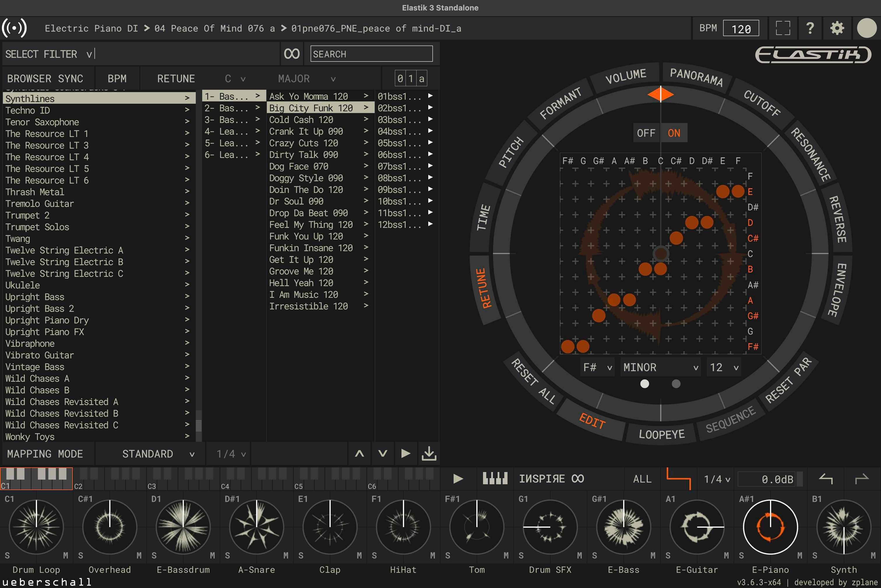Click previous sample up arrow
881x588 pixels.
click(x=359, y=454)
